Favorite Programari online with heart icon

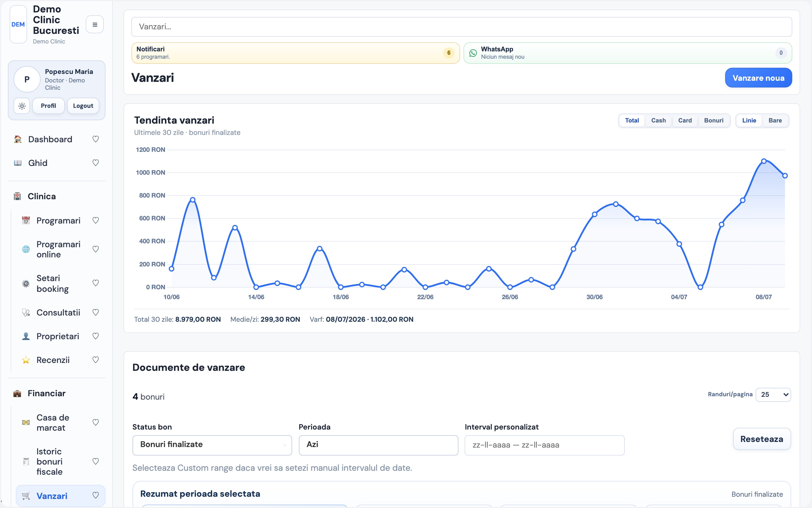coord(96,249)
